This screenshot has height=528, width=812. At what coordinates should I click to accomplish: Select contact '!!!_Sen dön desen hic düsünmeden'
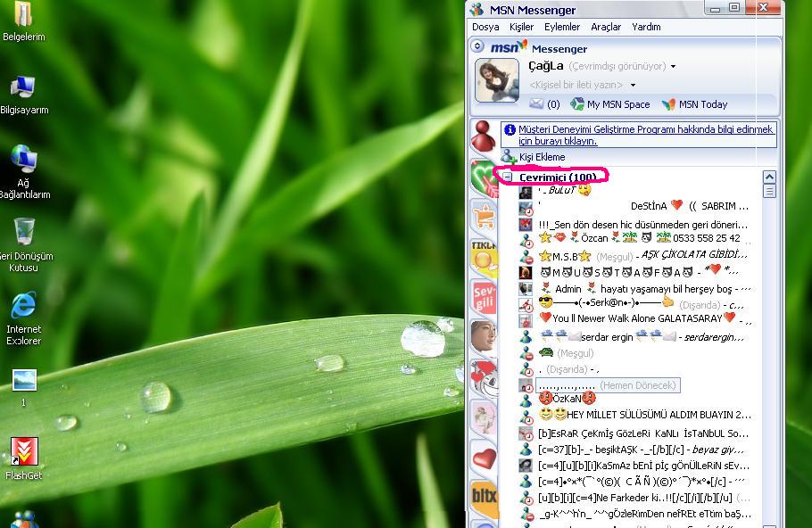pyautogui.click(x=642, y=225)
